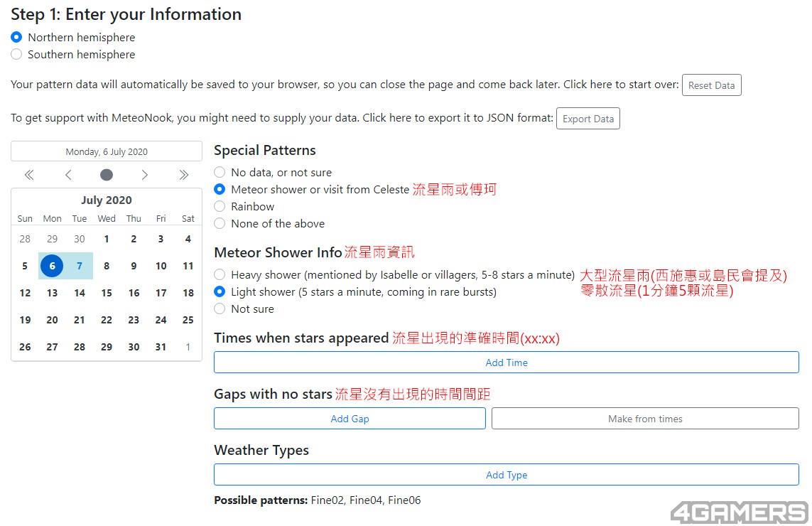Select July 15 in calendar

[107, 293]
